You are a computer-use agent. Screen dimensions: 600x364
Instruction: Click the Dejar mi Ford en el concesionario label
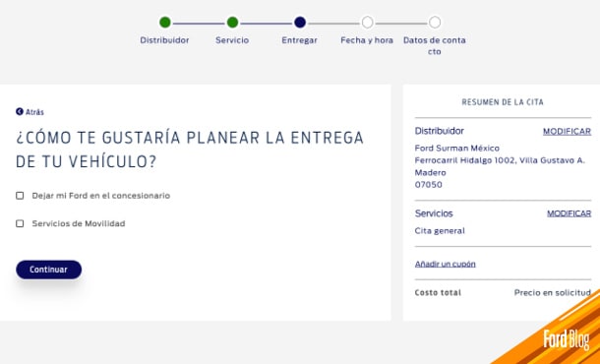pos(101,196)
